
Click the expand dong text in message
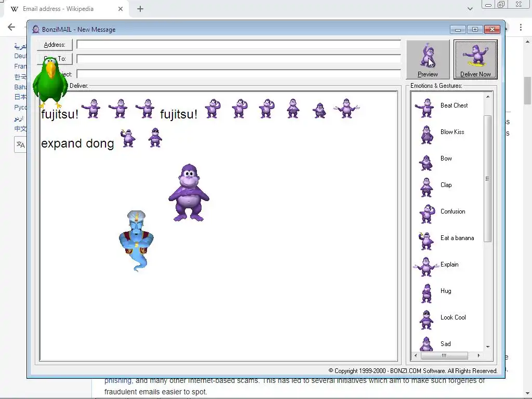(77, 143)
